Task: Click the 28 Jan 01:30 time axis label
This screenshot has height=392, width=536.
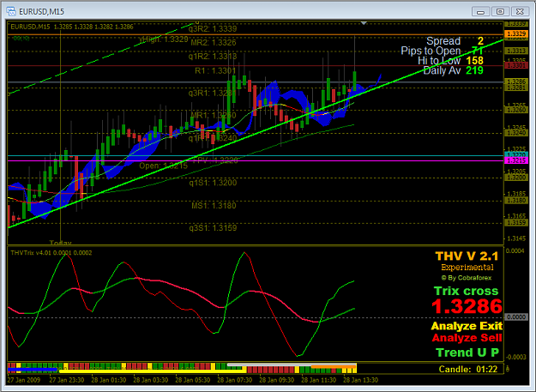Action: click(109, 380)
